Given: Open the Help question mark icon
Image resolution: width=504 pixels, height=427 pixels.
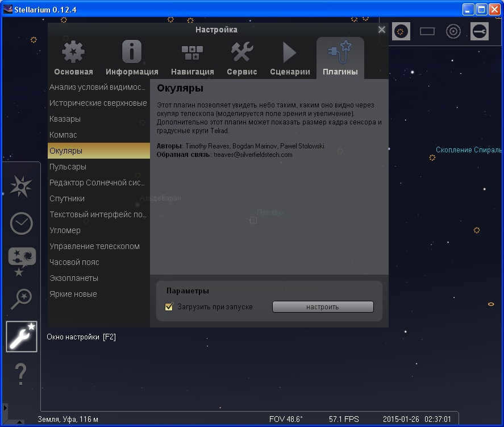Looking at the screenshot, I should 20,374.
